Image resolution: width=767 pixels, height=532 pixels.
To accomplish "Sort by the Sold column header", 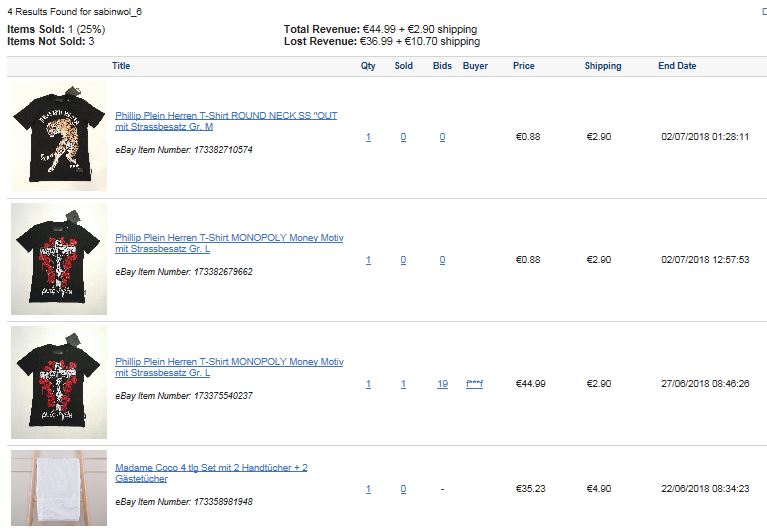I will tap(403, 66).
